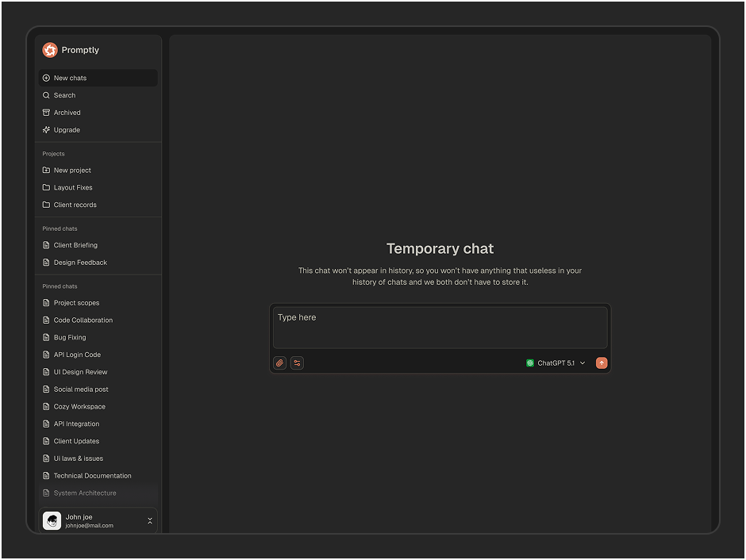The width and height of the screenshot is (746, 560).
Task: Click the Client Briefing document icon
Action: pos(46,245)
